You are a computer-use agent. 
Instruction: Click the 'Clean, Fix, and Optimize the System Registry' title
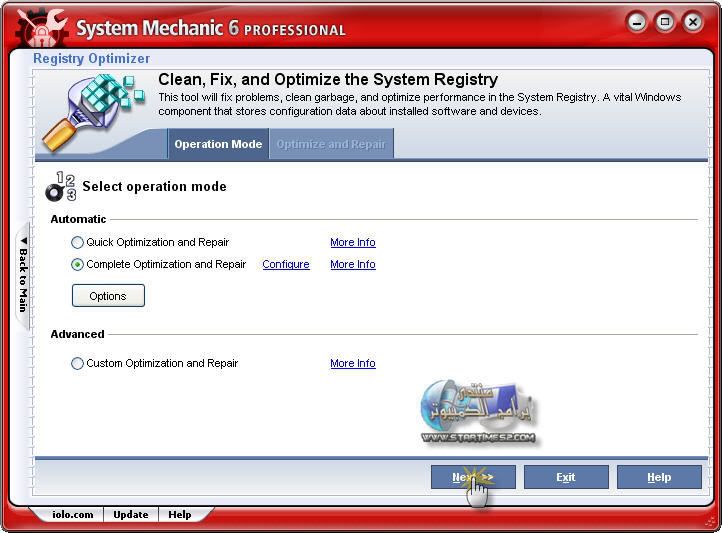(x=328, y=80)
